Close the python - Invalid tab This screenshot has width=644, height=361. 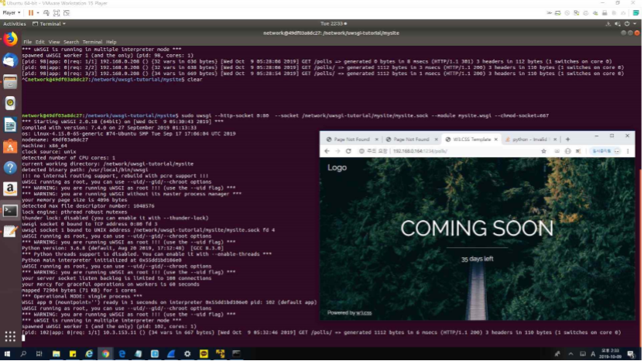(555, 139)
